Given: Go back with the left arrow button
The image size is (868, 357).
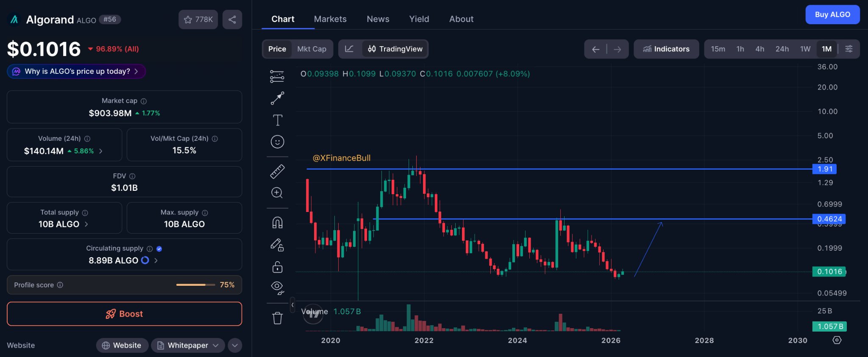Looking at the screenshot, I should click(595, 49).
